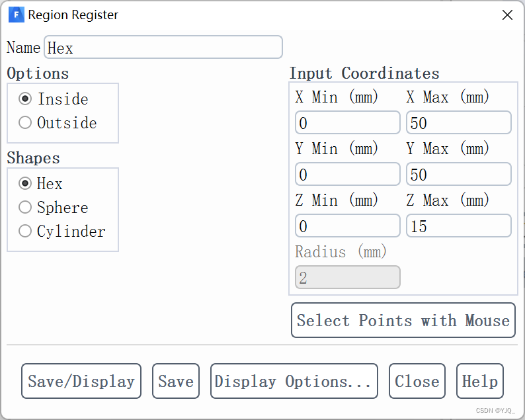Click the X Max input field
This screenshot has width=525, height=420.
pyautogui.click(x=459, y=122)
